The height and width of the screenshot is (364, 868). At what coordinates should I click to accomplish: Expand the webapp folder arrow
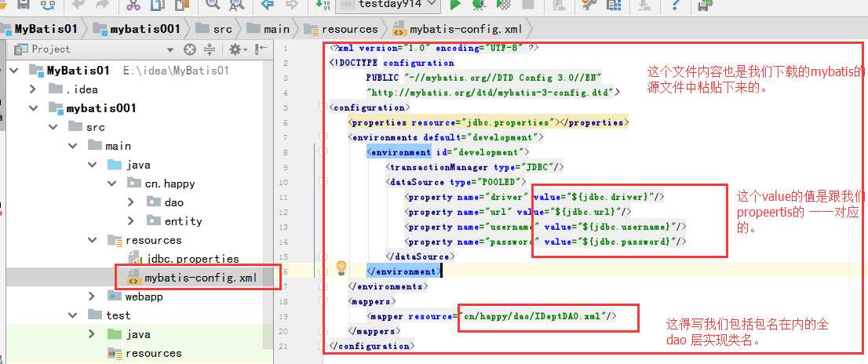click(x=93, y=297)
